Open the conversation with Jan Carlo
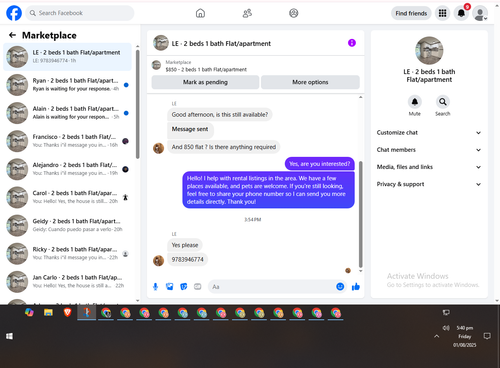The width and height of the screenshot is (500, 368). tap(68, 281)
